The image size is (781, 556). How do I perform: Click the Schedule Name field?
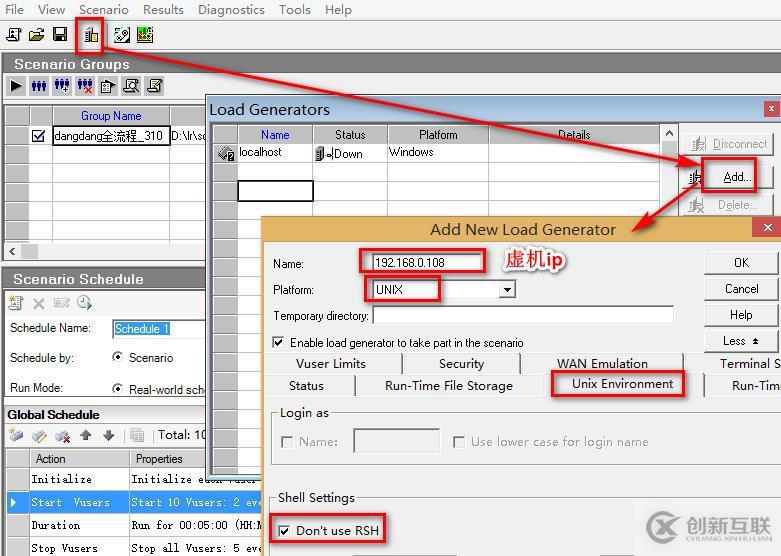click(159, 329)
